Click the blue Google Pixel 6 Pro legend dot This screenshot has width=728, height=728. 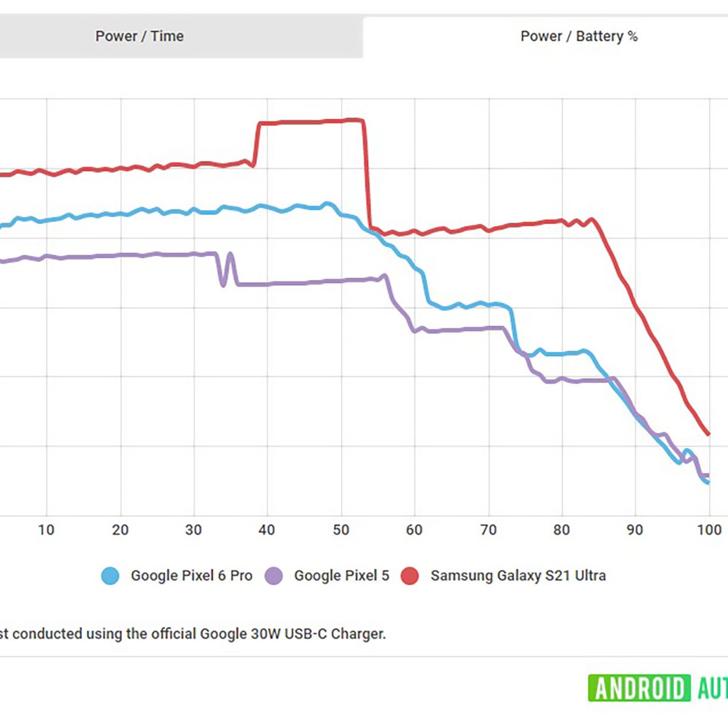pos(110,576)
